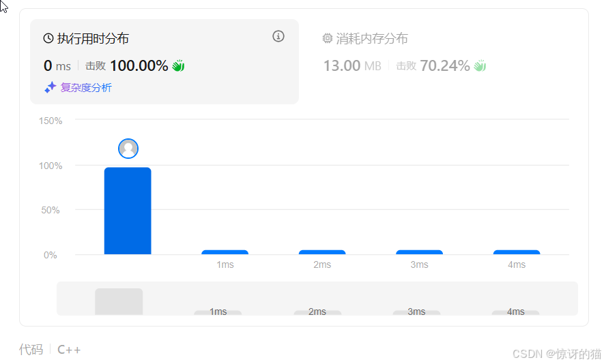The height and width of the screenshot is (364, 604).
Task: Click the grey range handle in the minimap
Action: pyautogui.click(x=119, y=302)
